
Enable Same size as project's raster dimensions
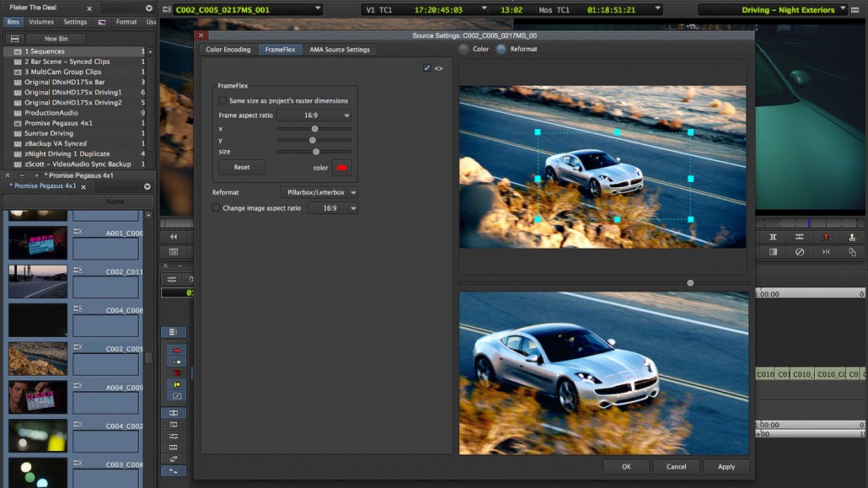pyautogui.click(x=222, y=100)
